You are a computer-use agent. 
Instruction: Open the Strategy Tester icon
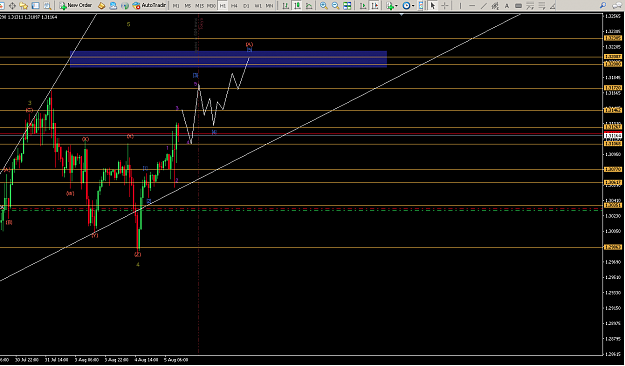click(47, 6)
